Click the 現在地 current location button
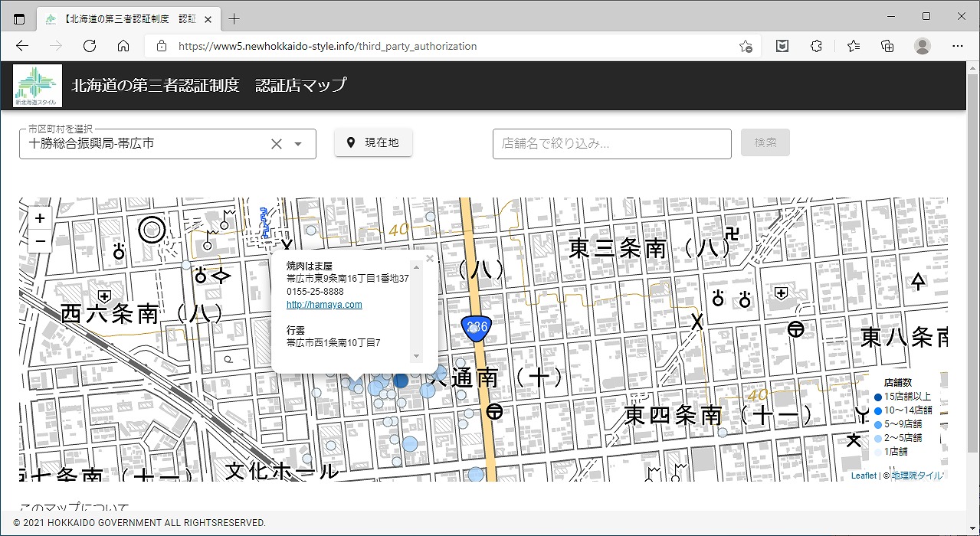This screenshot has height=536, width=980. pos(373,142)
